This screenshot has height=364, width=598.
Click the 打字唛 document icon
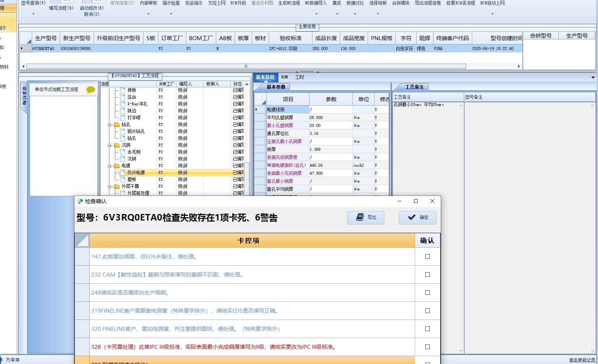tap(123, 117)
